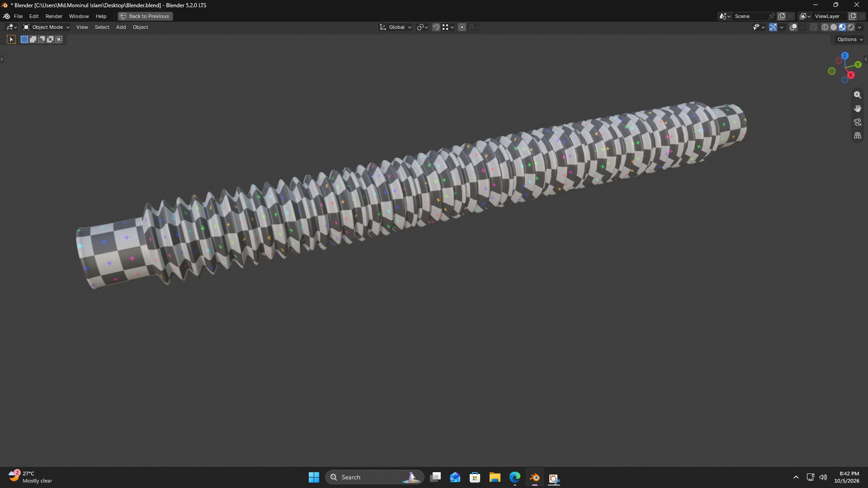Switch to Solid viewport shading
Image resolution: width=868 pixels, height=488 pixels.
(834, 28)
